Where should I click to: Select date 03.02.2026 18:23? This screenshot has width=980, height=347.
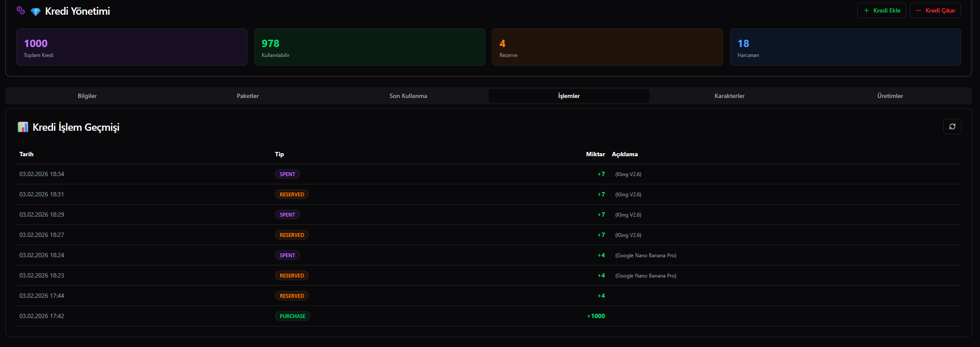coord(42,275)
